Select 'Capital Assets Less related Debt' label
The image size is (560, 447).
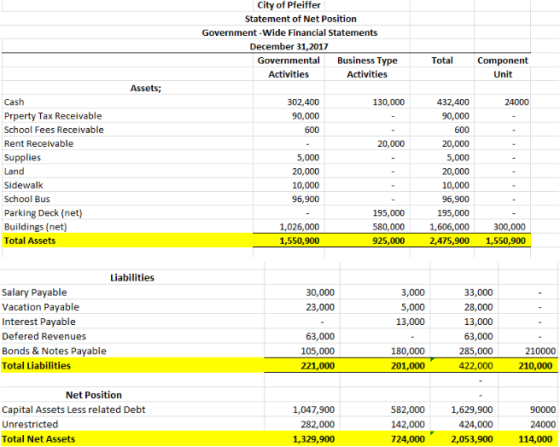[x=74, y=410]
